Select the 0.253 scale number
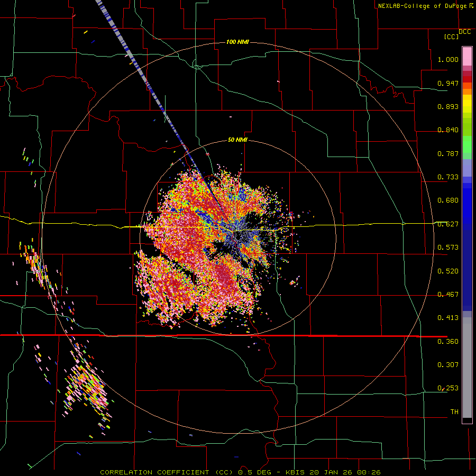The image size is (476, 476). coord(448,388)
